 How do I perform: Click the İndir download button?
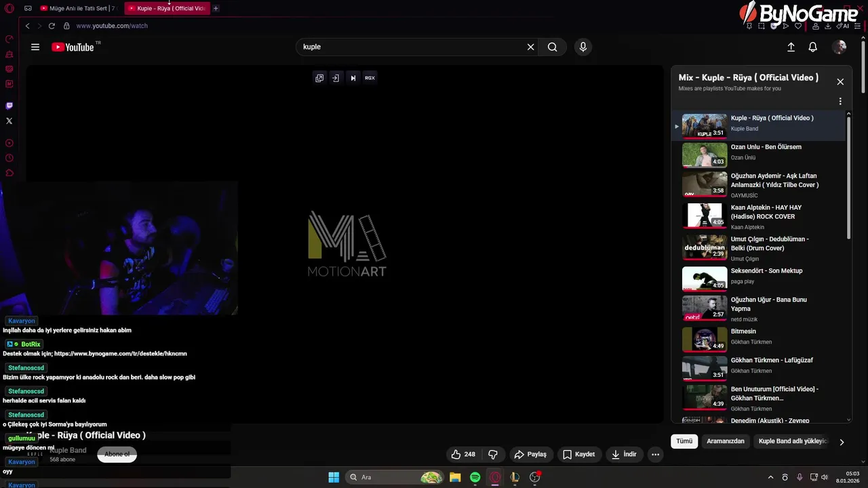coord(624,454)
